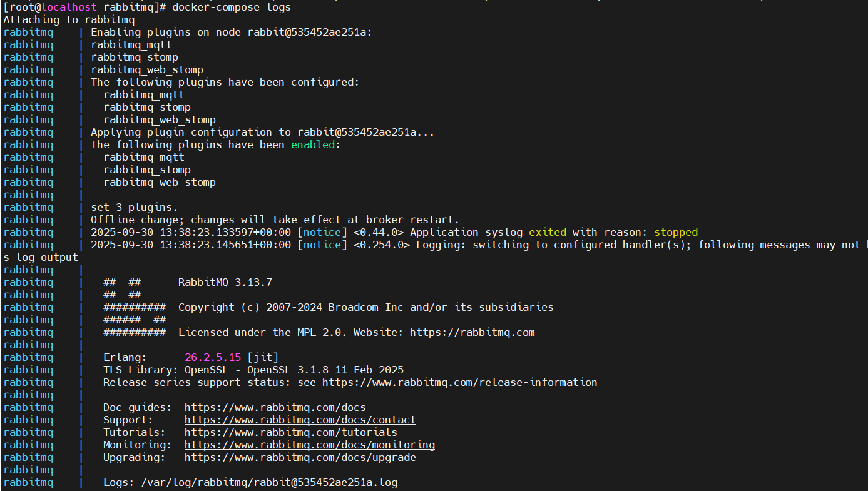Viewport: 868px width, 491px height.
Task: Click "Offline change; changes will take effect" line
Action: coord(275,220)
